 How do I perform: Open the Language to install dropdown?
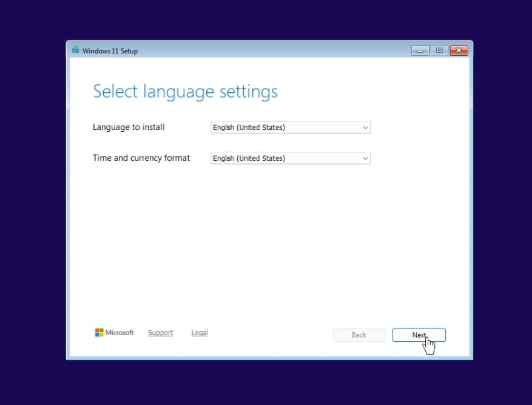point(290,128)
